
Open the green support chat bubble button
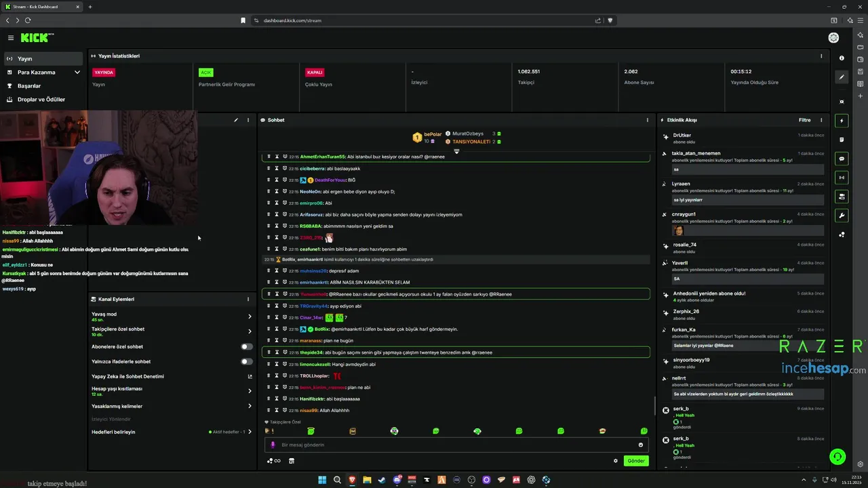tap(837, 457)
